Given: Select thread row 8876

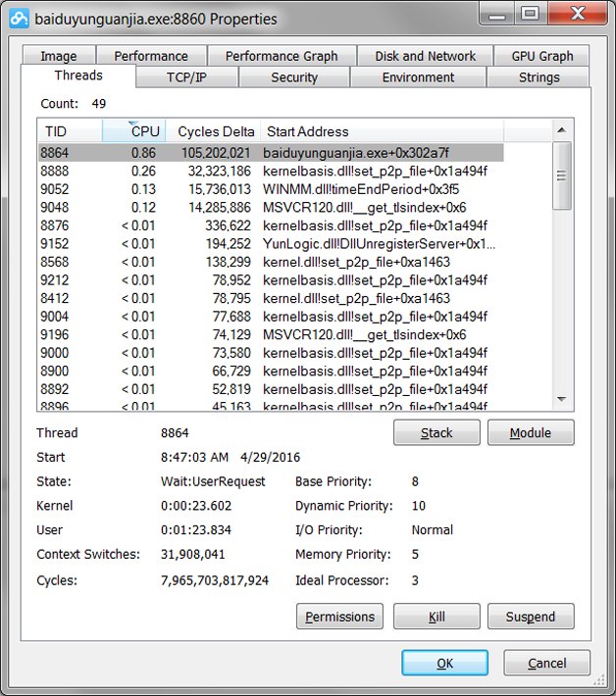Looking at the screenshot, I should coord(271,225).
